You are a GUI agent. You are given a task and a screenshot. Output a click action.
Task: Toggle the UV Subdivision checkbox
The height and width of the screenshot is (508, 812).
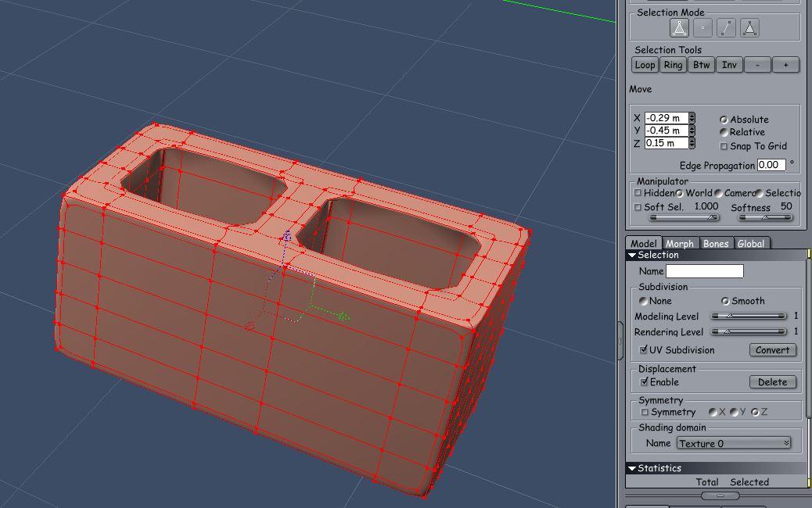tap(643, 349)
